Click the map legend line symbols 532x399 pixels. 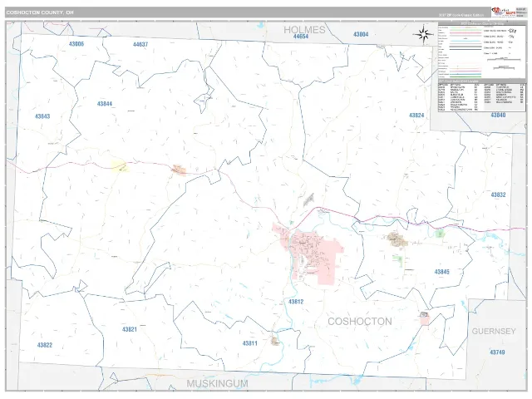(x=465, y=51)
